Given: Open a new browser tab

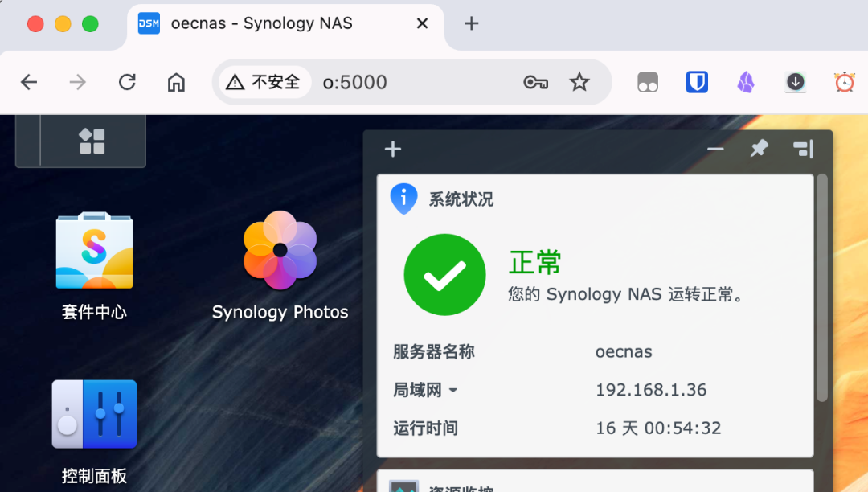Looking at the screenshot, I should click(x=471, y=23).
